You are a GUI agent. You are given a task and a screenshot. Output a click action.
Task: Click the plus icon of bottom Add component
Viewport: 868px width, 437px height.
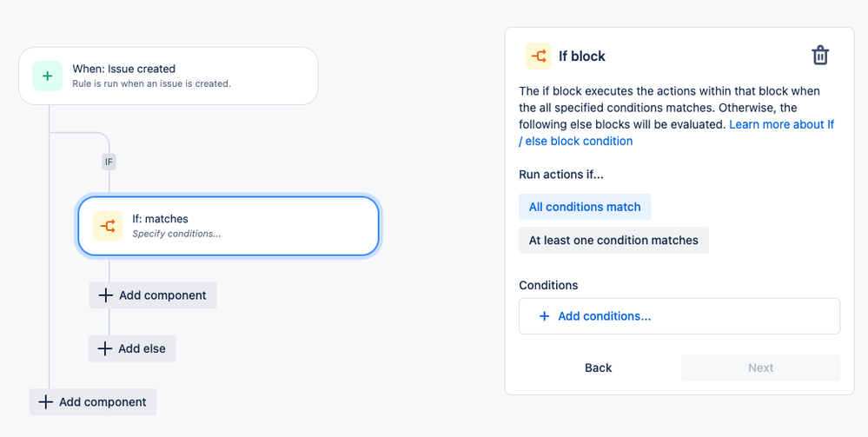click(x=45, y=401)
